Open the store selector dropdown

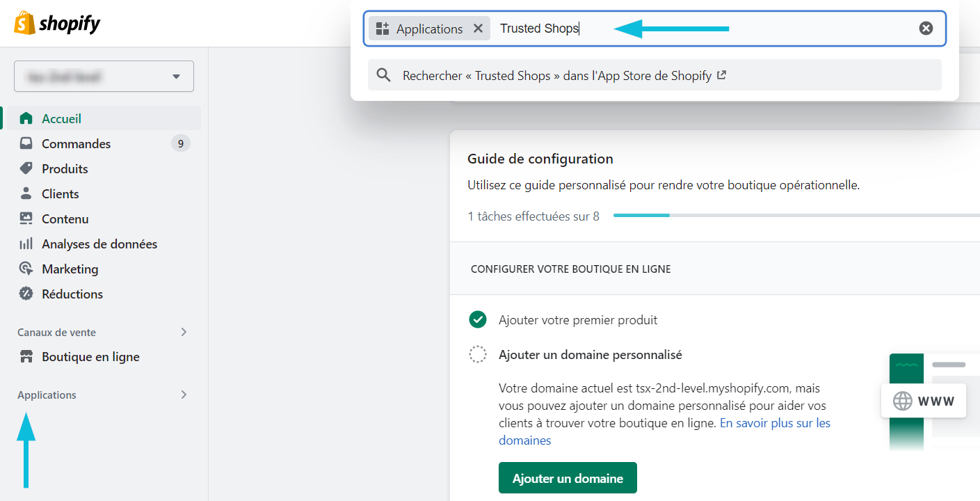click(x=104, y=77)
